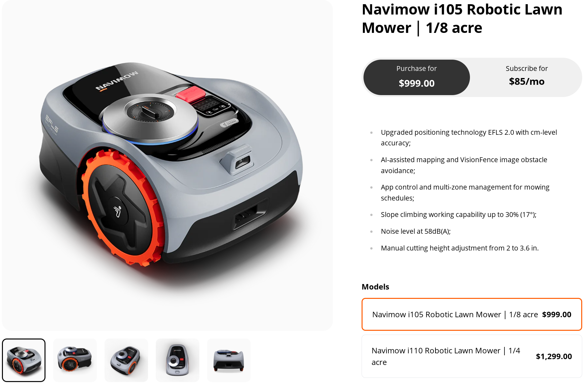The image size is (588, 383).
Task: Show the top-down mower thumbnail
Action: pyautogui.click(x=177, y=360)
